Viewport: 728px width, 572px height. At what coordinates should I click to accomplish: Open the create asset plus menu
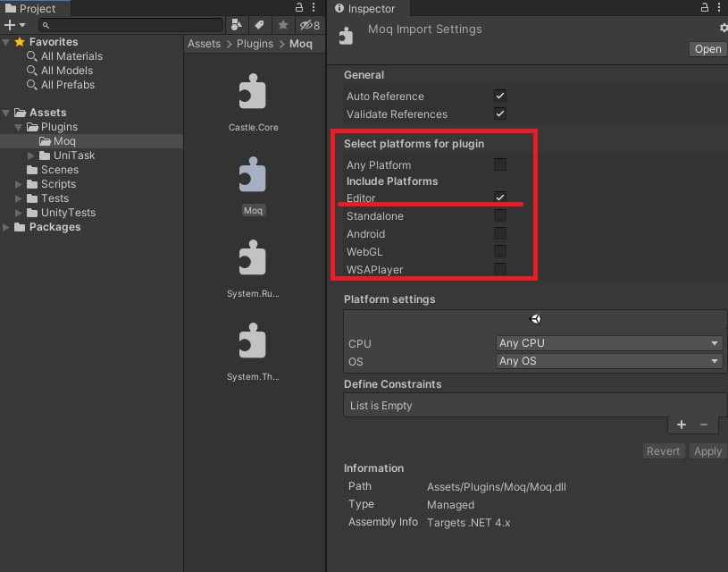pos(14,25)
